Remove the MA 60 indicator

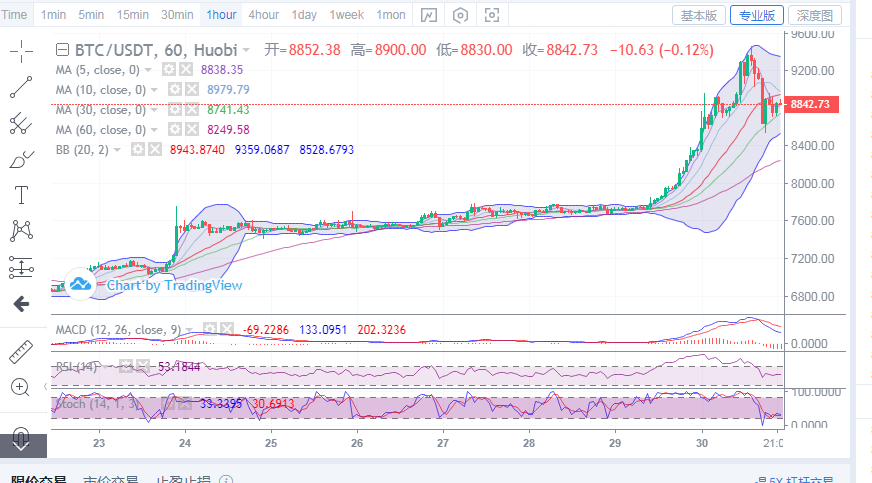click(192, 130)
